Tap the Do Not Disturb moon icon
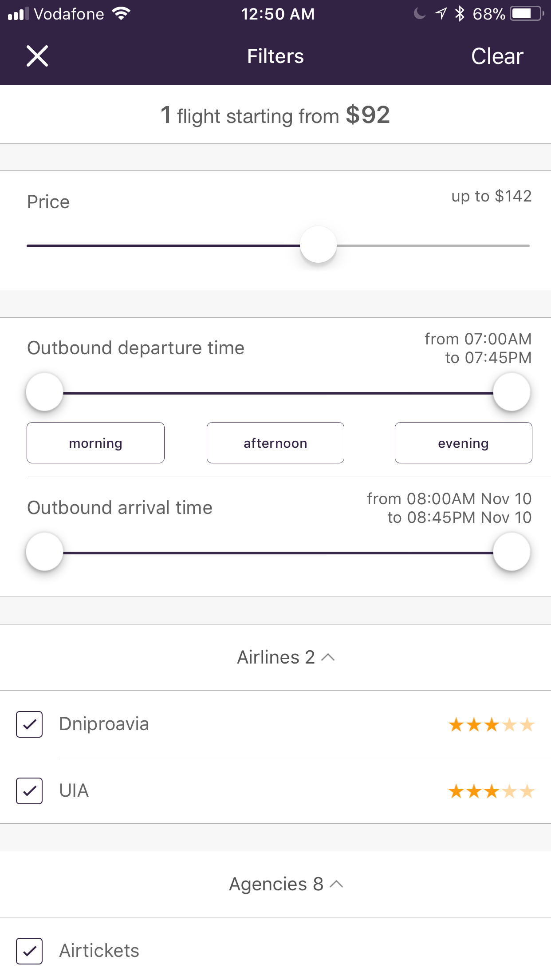 coord(419,14)
